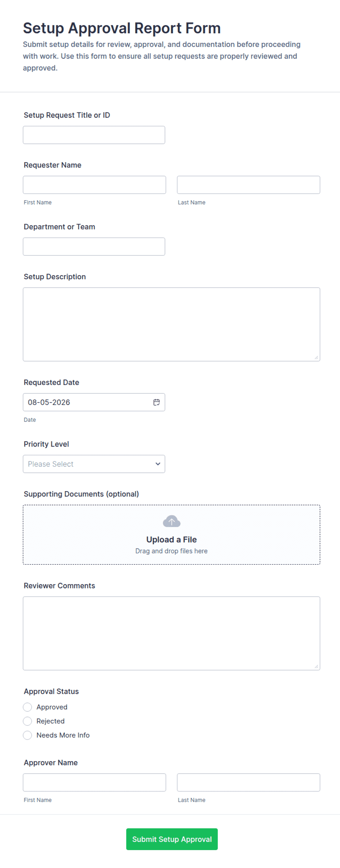Click the Setup Description resize handle
This screenshot has height=868, width=340.
pos(316,358)
